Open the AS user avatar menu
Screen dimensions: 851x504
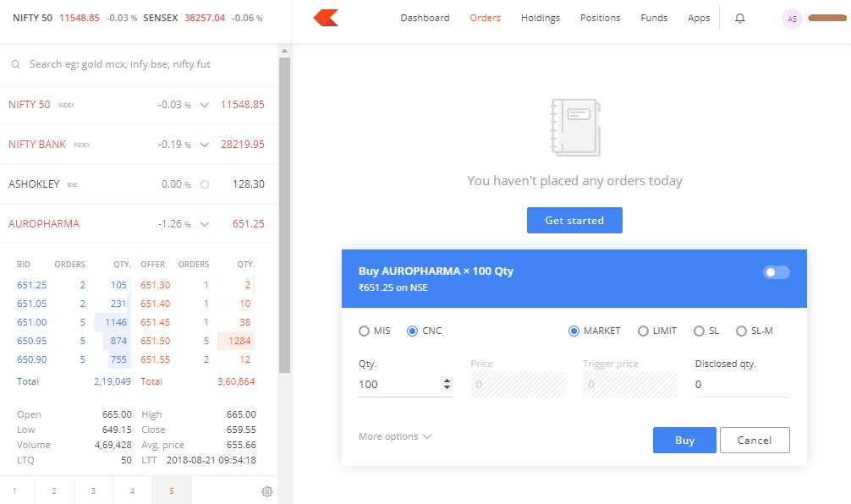tap(792, 19)
